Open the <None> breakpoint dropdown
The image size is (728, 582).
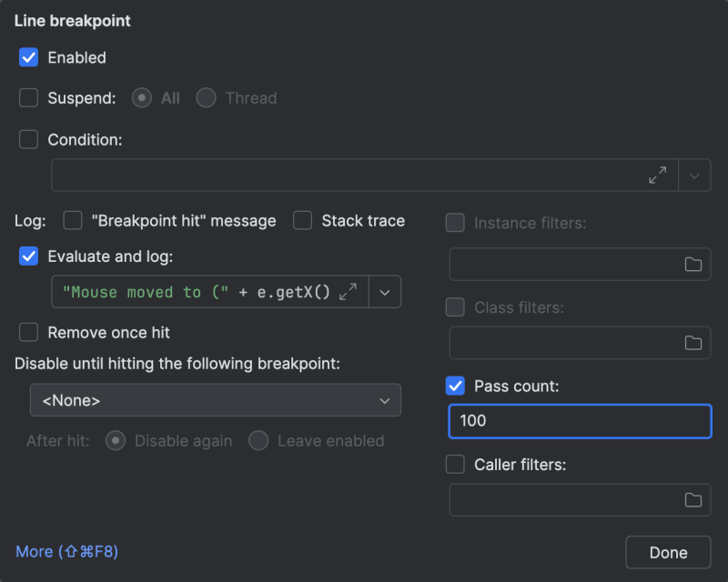(x=215, y=400)
